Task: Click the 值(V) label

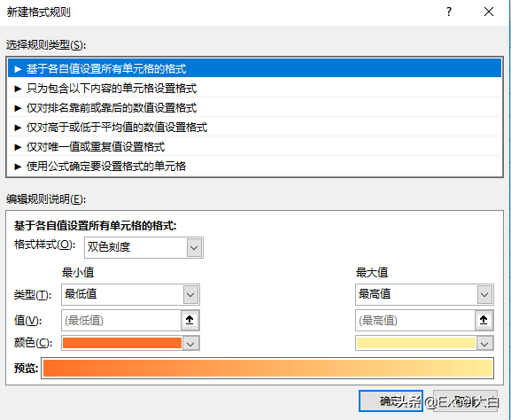Action: 27,321
